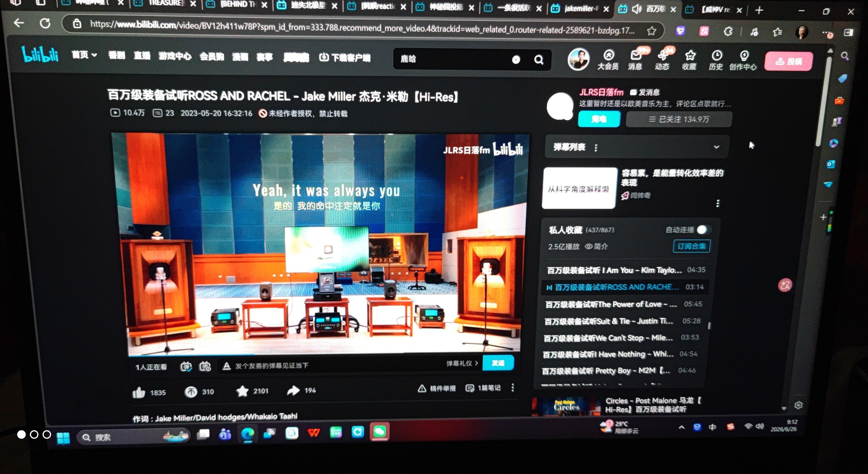Open 创作中心 in the header
Screen dimensions: 868x474
click(743, 61)
